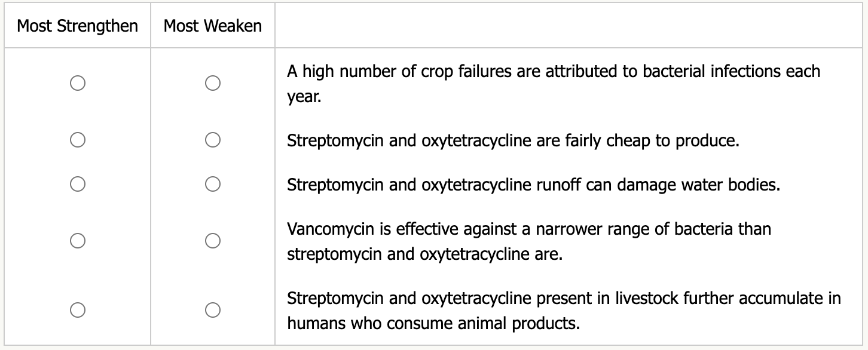The image size is (868, 350).
Task: Pick Most Strengthen for Vancomycin narrower range statement
Action: 77,241
